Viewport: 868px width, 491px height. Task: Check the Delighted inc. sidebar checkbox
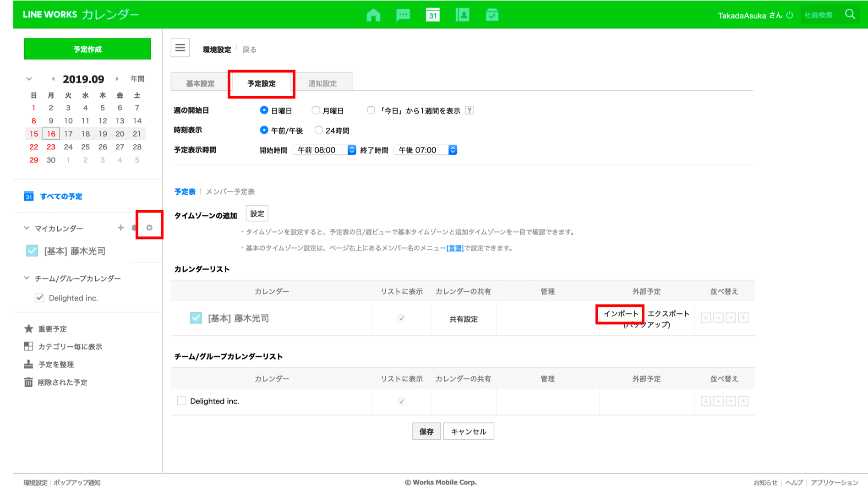pyautogui.click(x=40, y=298)
